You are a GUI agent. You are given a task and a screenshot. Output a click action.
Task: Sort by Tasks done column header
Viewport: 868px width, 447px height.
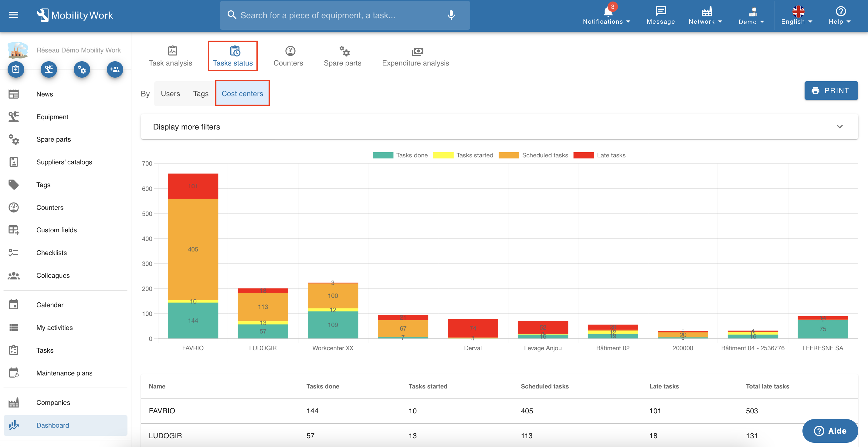(x=323, y=386)
